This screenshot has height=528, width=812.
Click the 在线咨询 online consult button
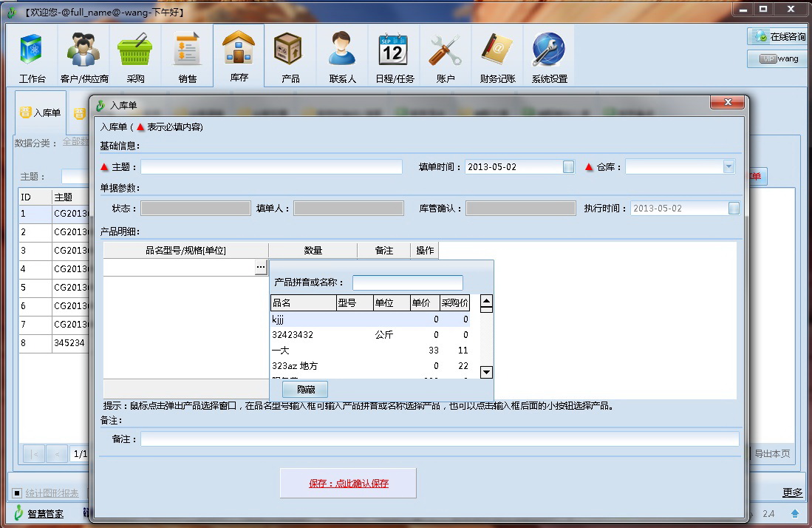(777, 36)
